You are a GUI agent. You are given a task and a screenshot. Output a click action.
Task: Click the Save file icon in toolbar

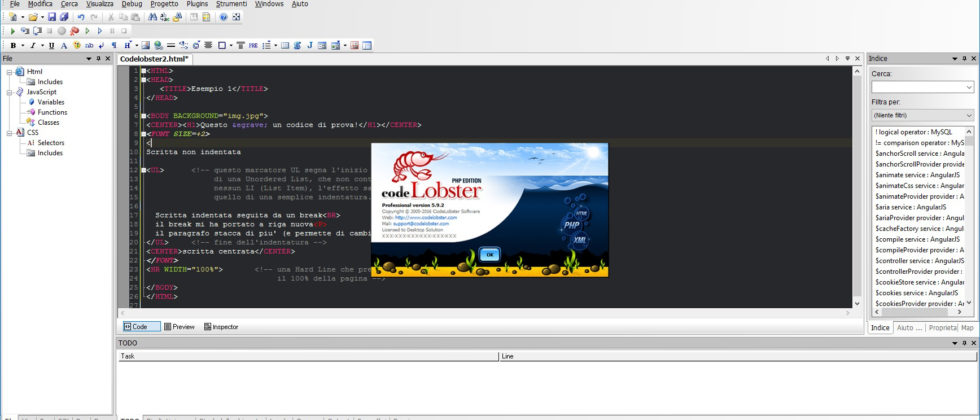(53, 17)
